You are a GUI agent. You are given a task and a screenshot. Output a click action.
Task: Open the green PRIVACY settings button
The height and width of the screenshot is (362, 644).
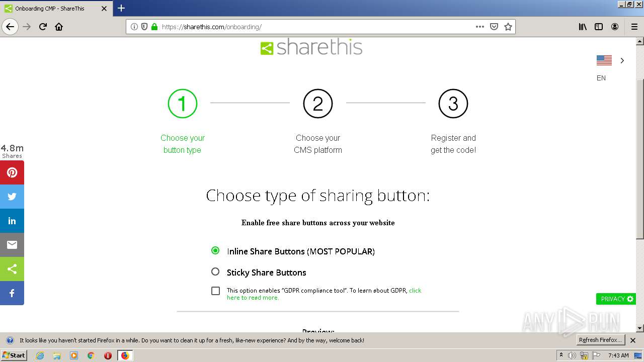coord(616,299)
